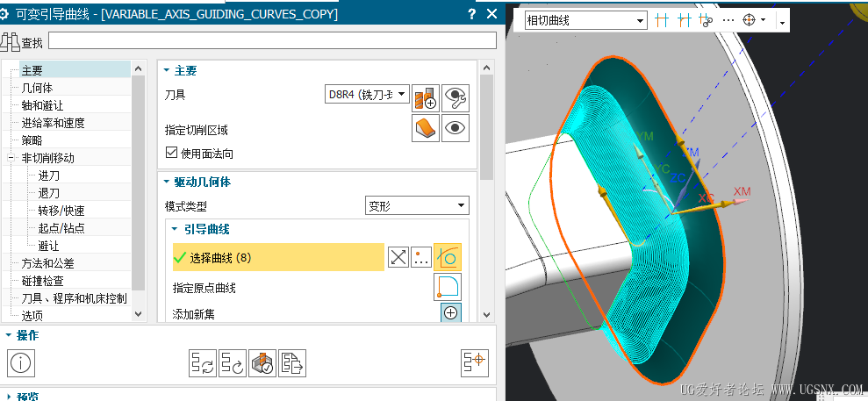Click the navigation tree scroll up arrow
The width and height of the screenshot is (868, 401).
(139, 68)
